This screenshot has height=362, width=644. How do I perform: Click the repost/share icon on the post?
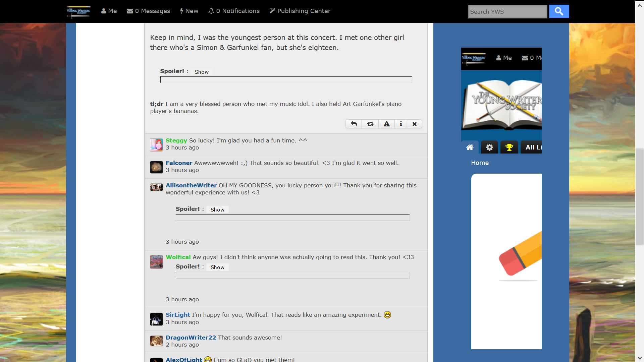370,124
